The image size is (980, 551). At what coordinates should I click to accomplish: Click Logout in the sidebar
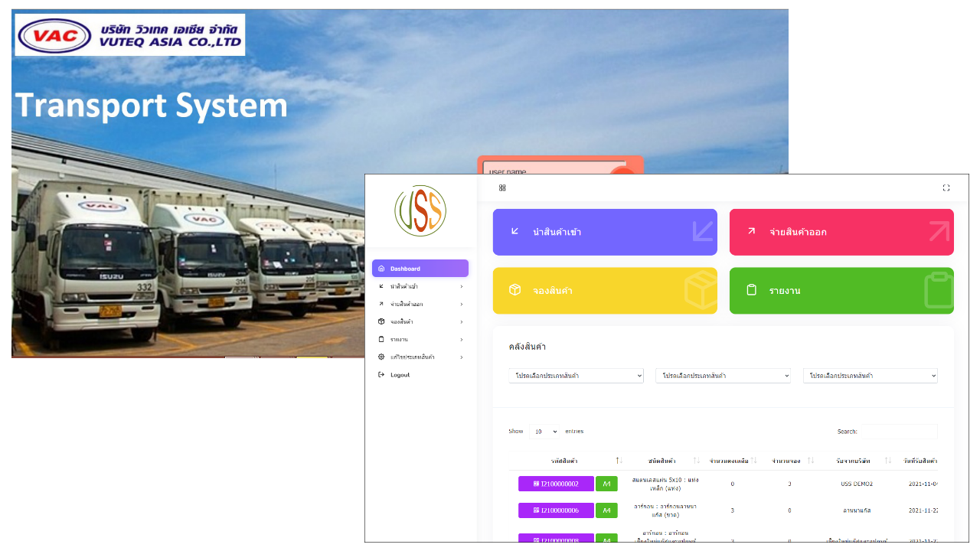tap(400, 375)
